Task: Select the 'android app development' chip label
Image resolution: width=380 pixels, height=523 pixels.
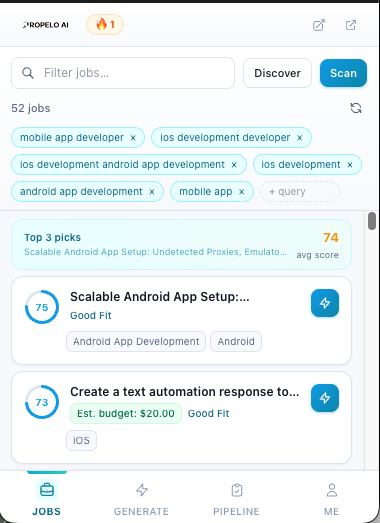Action: [x=81, y=191]
